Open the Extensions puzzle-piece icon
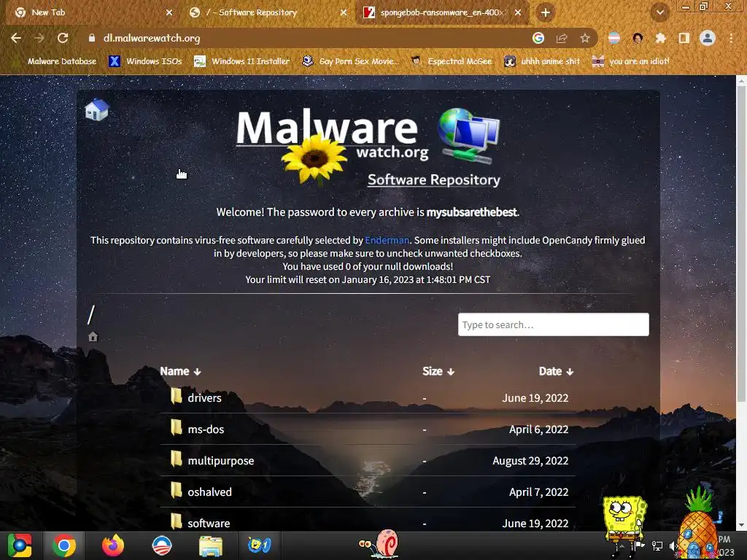This screenshot has width=747, height=560. coord(661,38)
